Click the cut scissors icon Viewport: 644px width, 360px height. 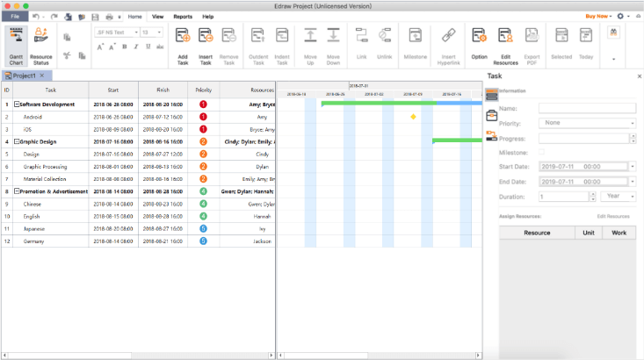pyautogui.click(x=67, y=55)
